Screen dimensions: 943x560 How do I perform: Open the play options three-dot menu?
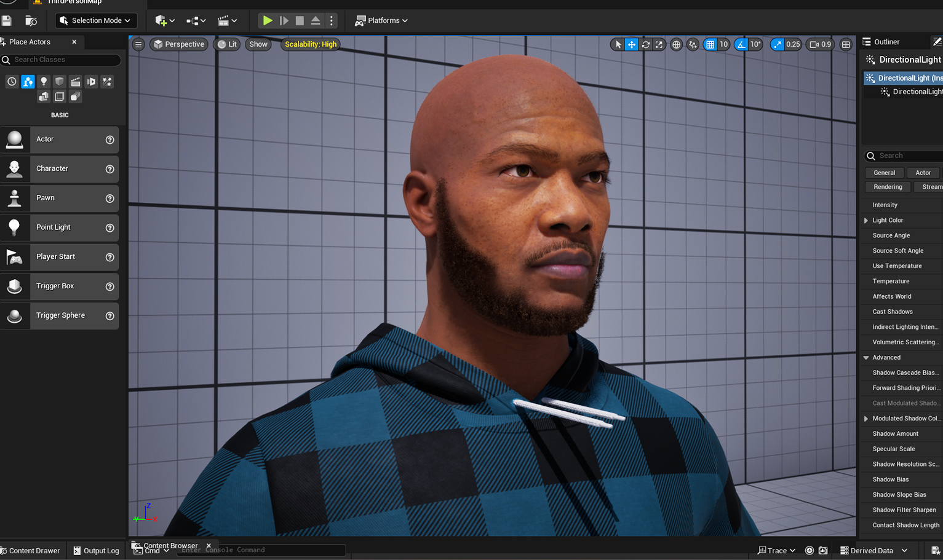click(x=332, y=20)
